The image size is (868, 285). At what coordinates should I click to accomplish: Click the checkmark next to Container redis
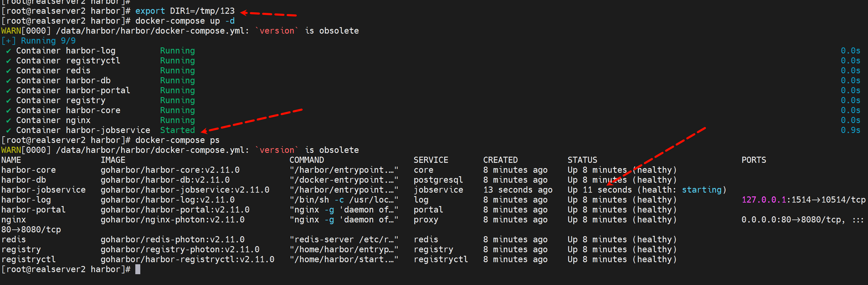point(8,71)
